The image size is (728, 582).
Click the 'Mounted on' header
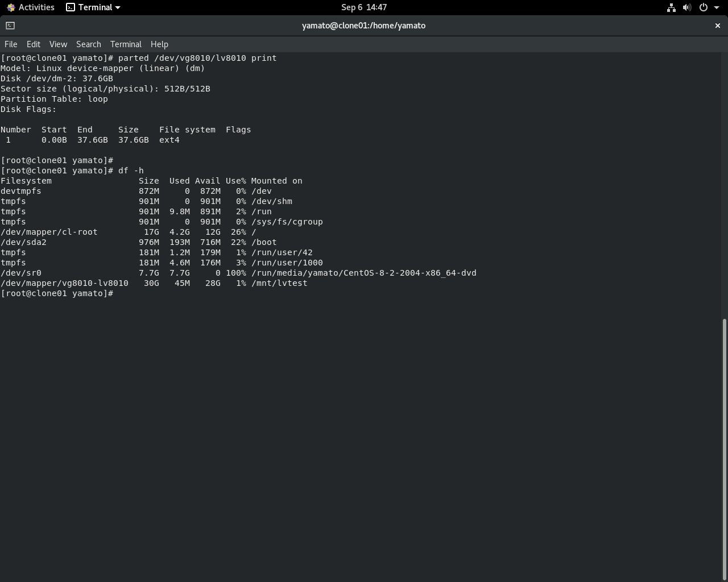point(277,181)
